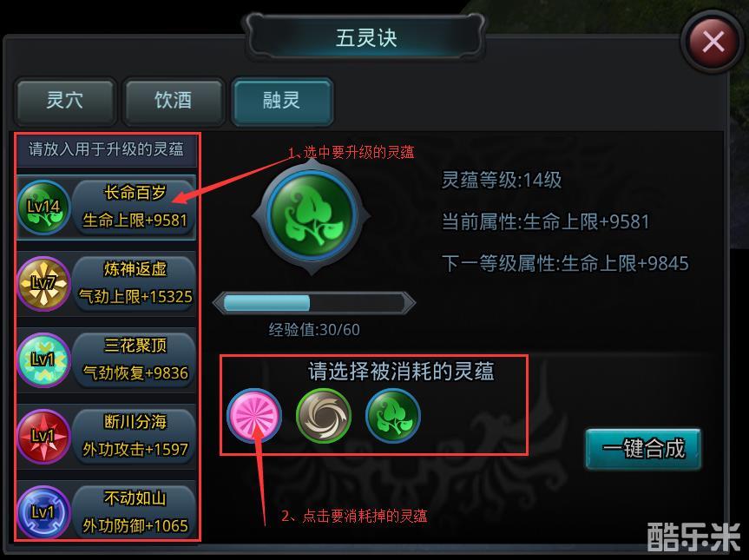Select the blue Lv1 不动如山 icon
This screenshot has width=749, height=560.
pyautogui.click(x=43, y=513)
